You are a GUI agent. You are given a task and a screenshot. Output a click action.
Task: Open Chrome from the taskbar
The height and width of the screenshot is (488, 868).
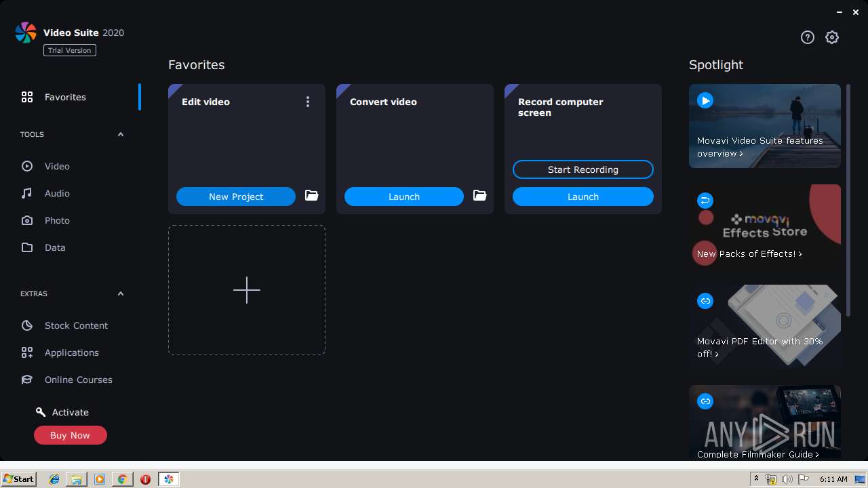[122, 479]
